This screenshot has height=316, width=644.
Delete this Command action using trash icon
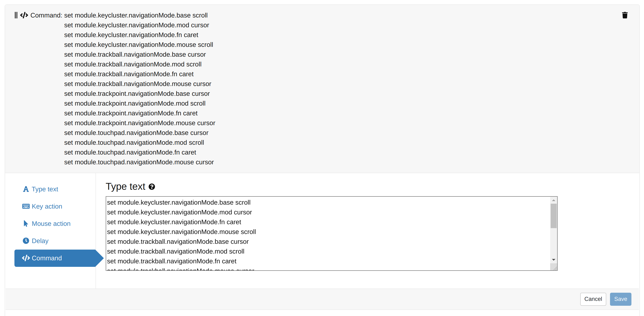click(625, 15)
